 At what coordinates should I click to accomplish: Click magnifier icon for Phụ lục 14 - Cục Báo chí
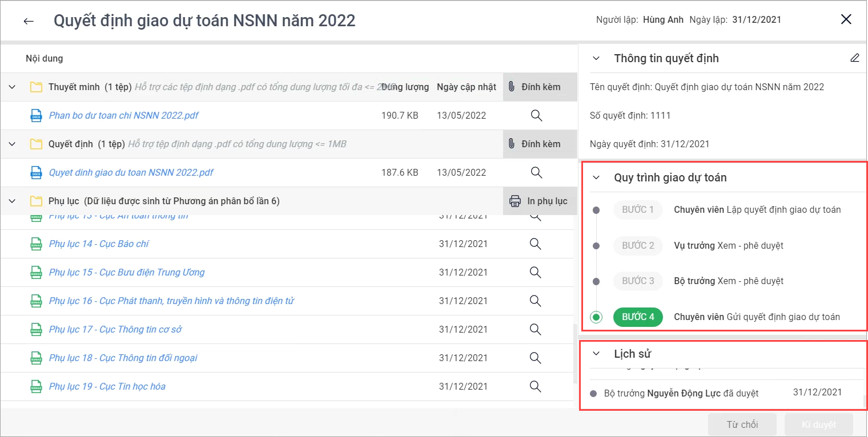click(x=535, y=244)
